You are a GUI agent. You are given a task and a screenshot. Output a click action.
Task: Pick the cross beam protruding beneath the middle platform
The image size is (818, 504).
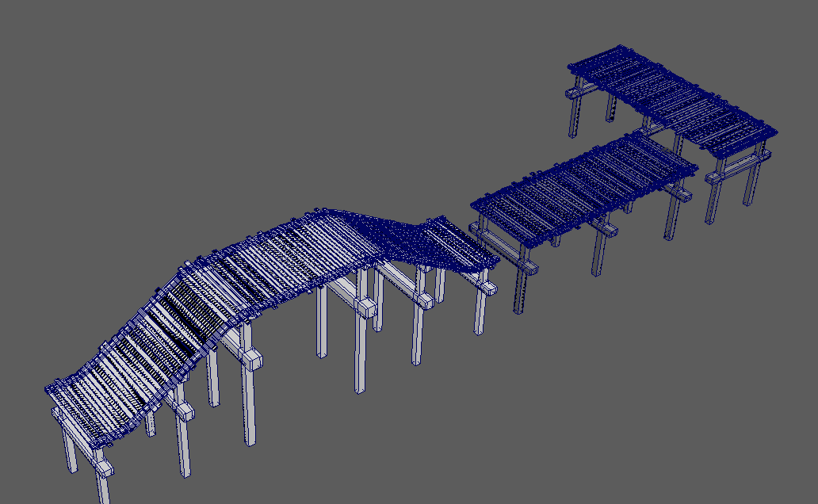pyautogui.click(x=606, y=228)
